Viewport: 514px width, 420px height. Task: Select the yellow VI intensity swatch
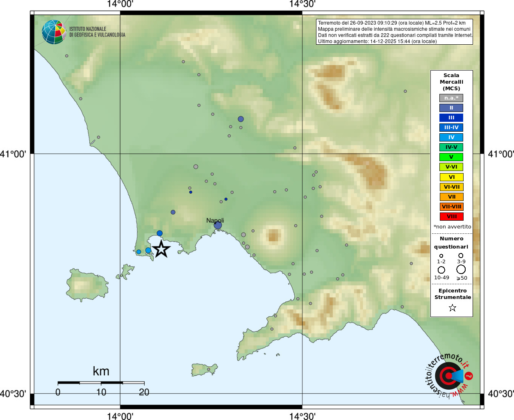tap(451, 177)
